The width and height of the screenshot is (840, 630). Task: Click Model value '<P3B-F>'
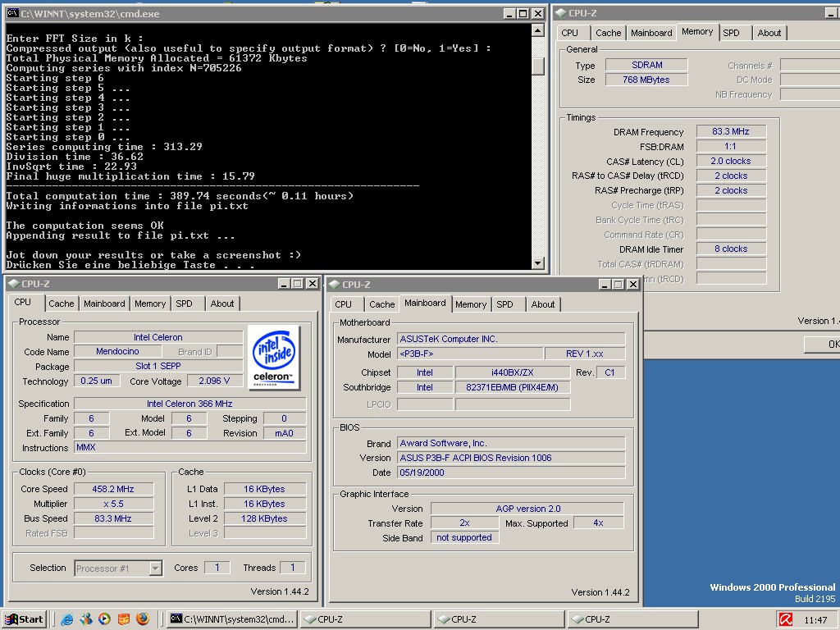coord(470,354)
